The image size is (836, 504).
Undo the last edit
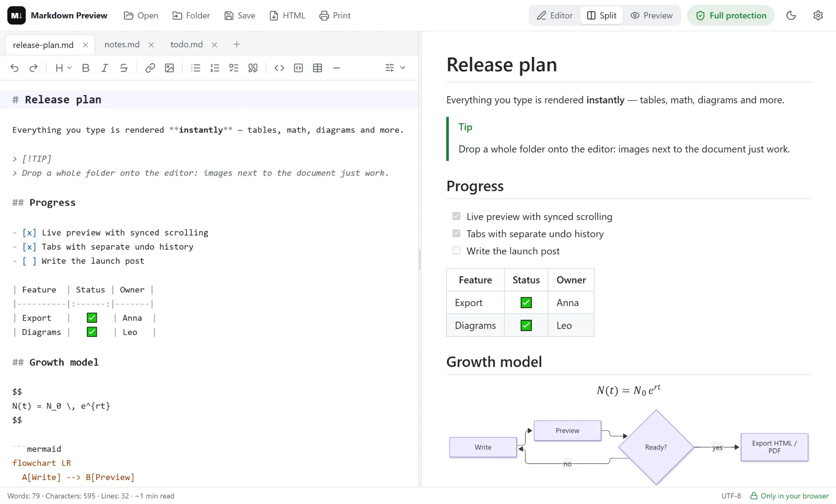tap(15, 68)
